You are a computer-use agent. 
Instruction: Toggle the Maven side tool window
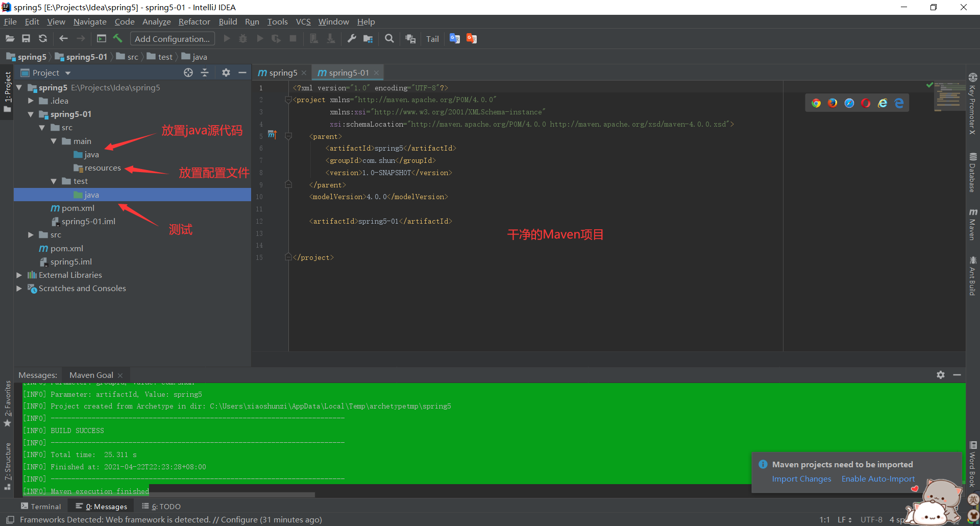(x=973, y=224)
